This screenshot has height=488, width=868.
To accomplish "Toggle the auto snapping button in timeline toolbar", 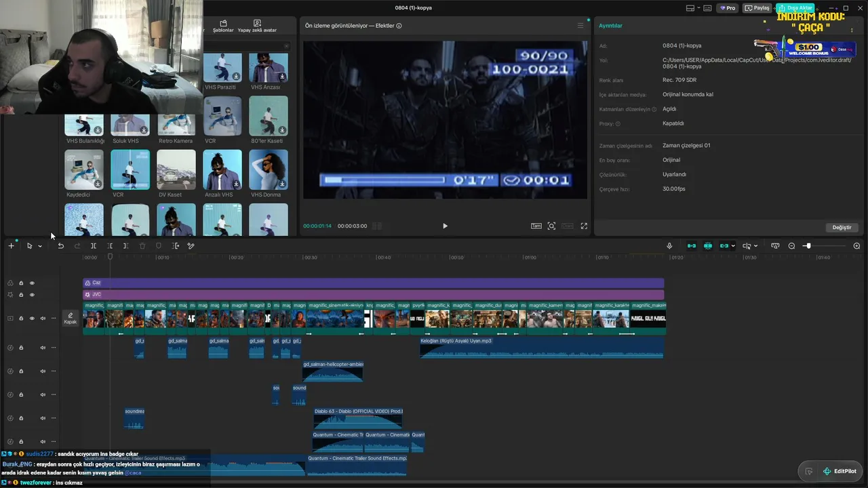I will point(708,246).
